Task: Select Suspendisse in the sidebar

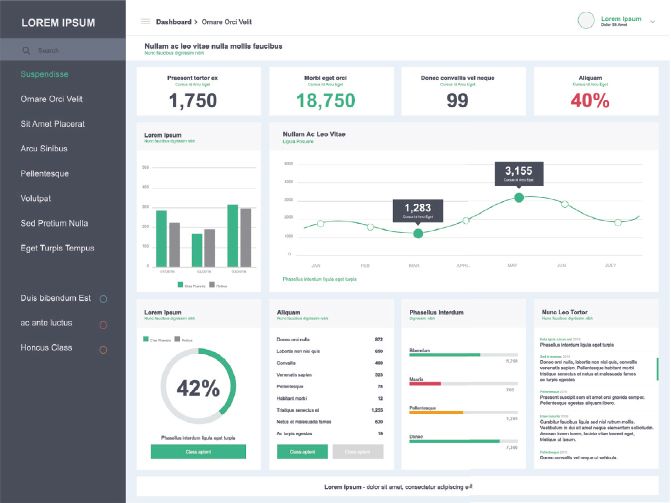Action: point(44,74)
